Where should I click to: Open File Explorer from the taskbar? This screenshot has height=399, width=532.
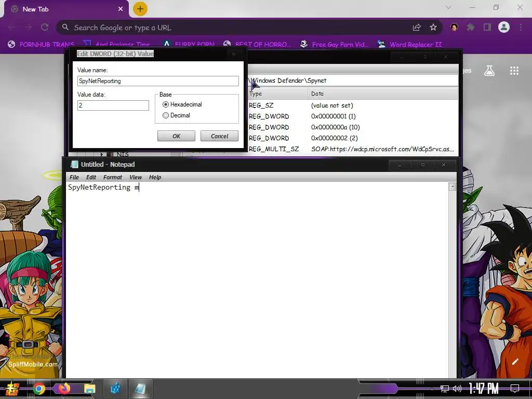pyautogui.click(x=89, y=389)
